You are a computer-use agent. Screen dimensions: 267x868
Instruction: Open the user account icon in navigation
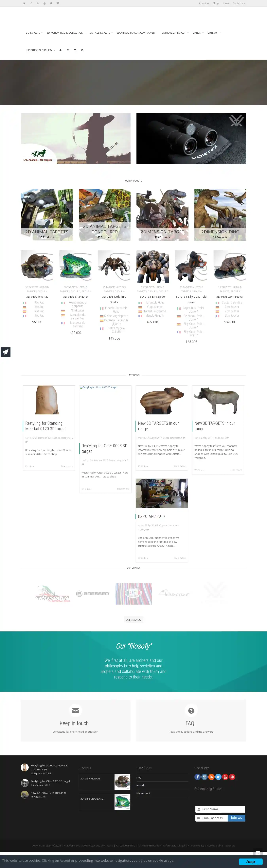pos(60,50)
